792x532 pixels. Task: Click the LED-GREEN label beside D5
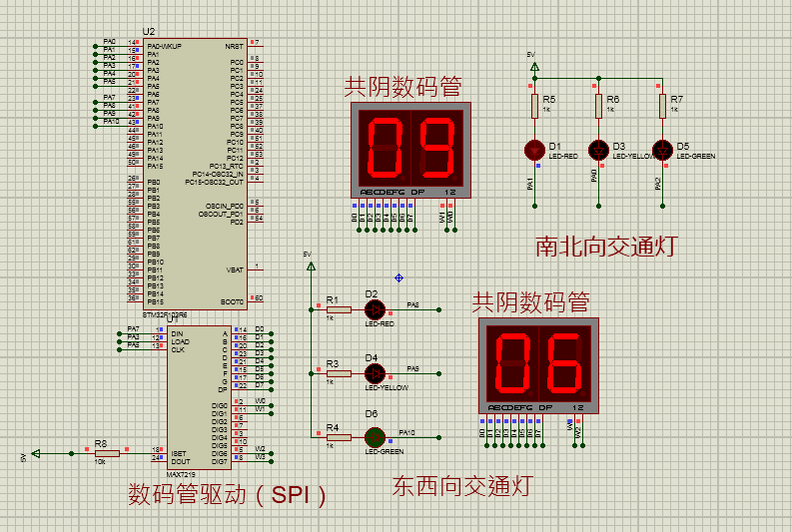(696, 157)
